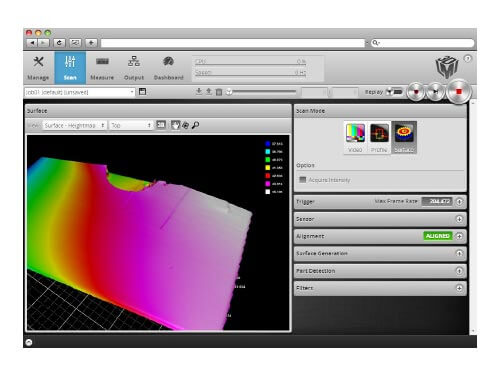This screenshot has height=375, width=500.
Task: Select the hand pan tool in viewer
Action: 175,125
